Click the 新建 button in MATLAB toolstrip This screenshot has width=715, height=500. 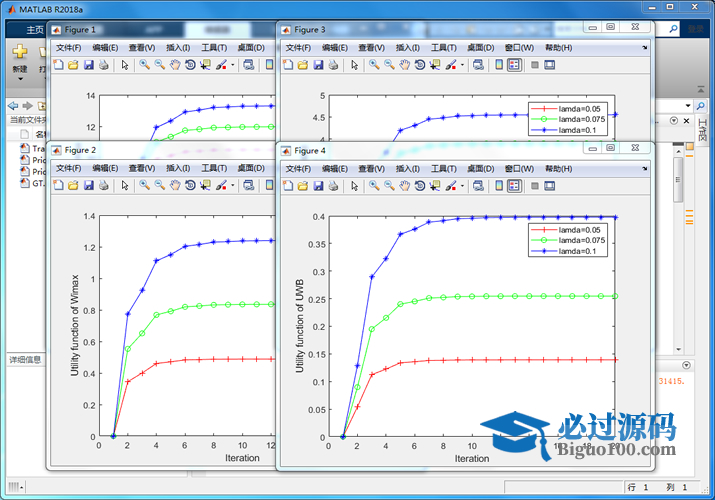20,59
